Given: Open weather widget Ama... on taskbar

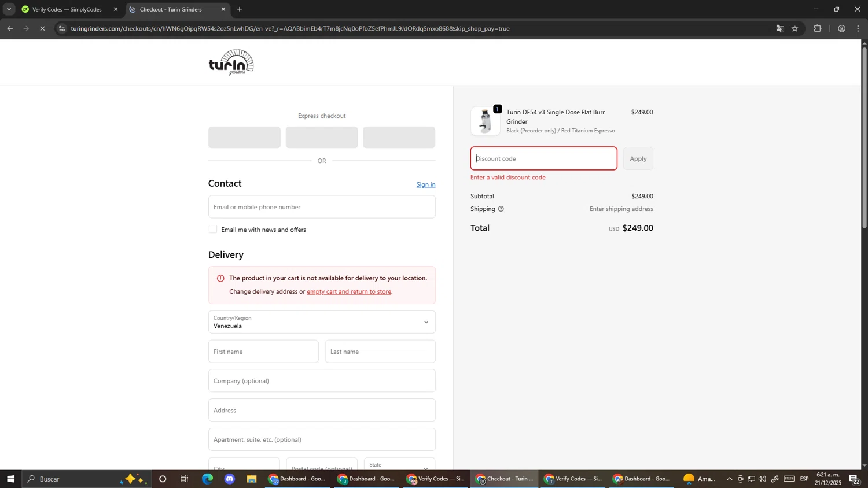Looking at the screenshot, I should (x=700, y=479).
